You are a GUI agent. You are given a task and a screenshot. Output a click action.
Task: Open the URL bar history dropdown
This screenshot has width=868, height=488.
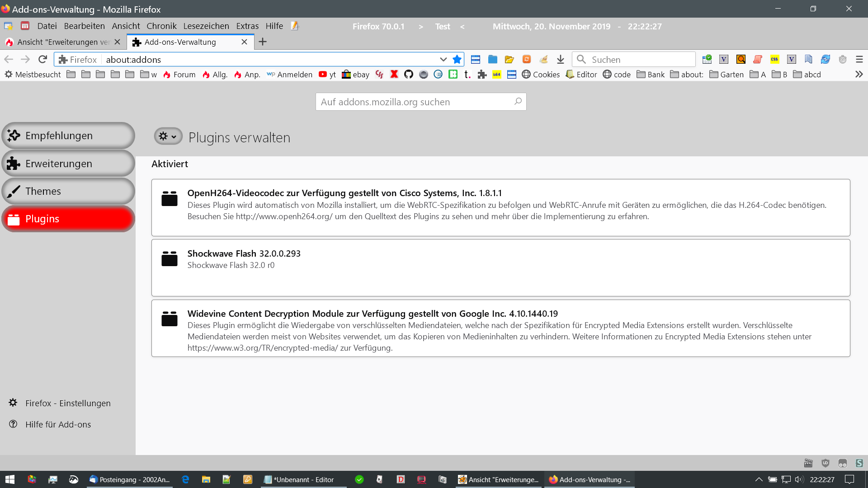pos(443,59)
